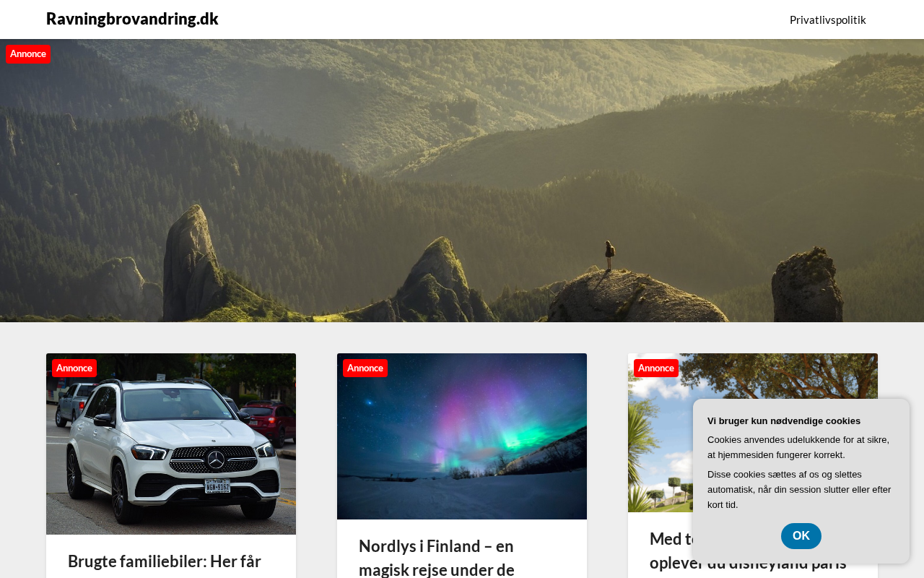Viewport: 924px width, 578px height.
Task: Click the 'Disse cookies sættes' paragraph text
Action: pos(799,490)
